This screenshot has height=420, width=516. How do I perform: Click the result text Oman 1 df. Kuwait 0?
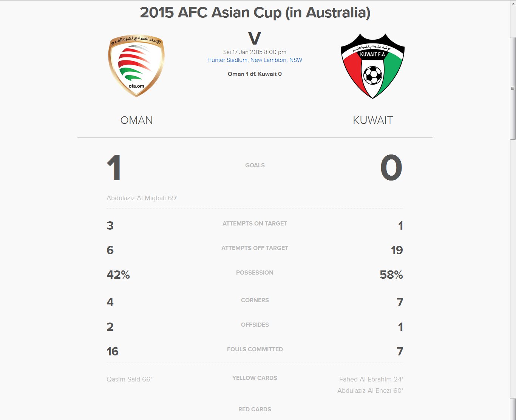pyautogui.click(x=255, y=74)
